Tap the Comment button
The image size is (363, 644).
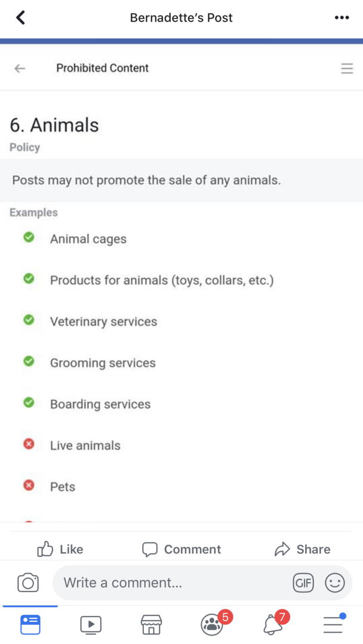point(181,549)
